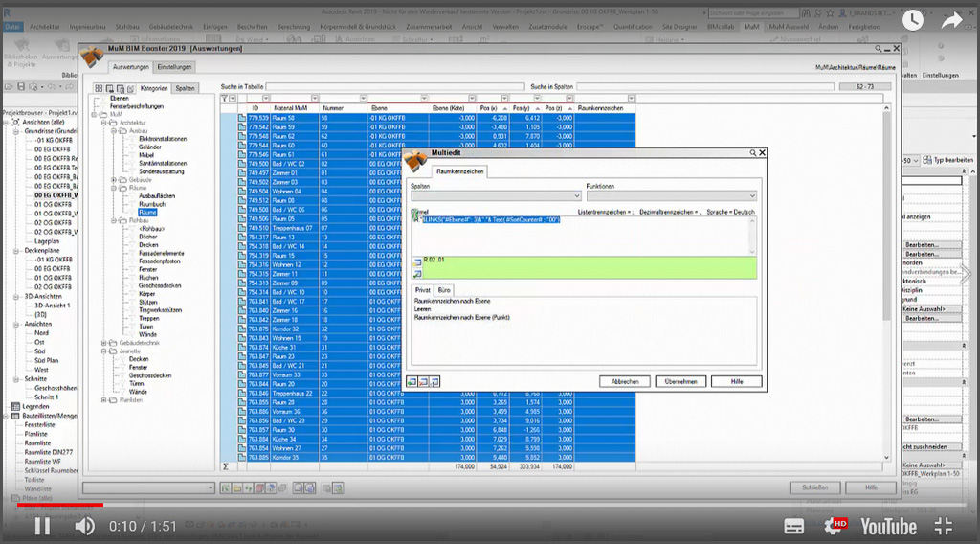Click the search magnifier in Multiedit title bar
Image resolution: width=980 pixels, height=544 pixels.
[x=753, y=152]
